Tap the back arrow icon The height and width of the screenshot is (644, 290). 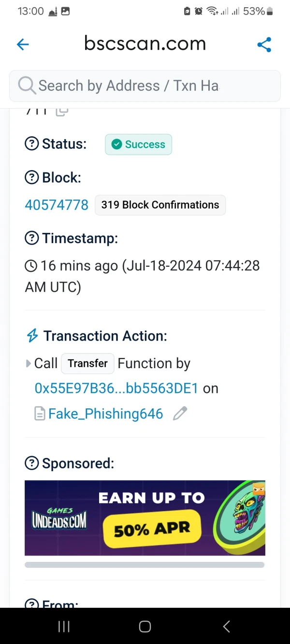point(23,44)
